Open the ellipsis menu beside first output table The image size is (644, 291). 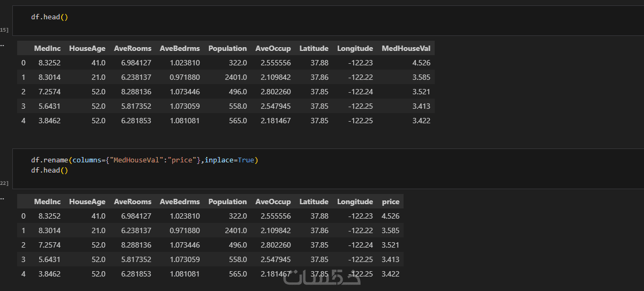tap(2, 44)
